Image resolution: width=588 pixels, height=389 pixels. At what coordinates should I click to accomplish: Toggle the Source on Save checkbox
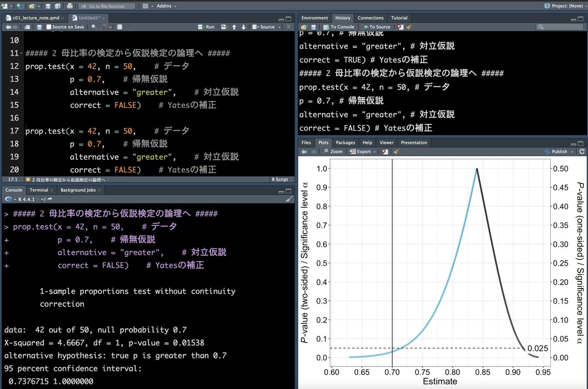[x=49, y=27]
